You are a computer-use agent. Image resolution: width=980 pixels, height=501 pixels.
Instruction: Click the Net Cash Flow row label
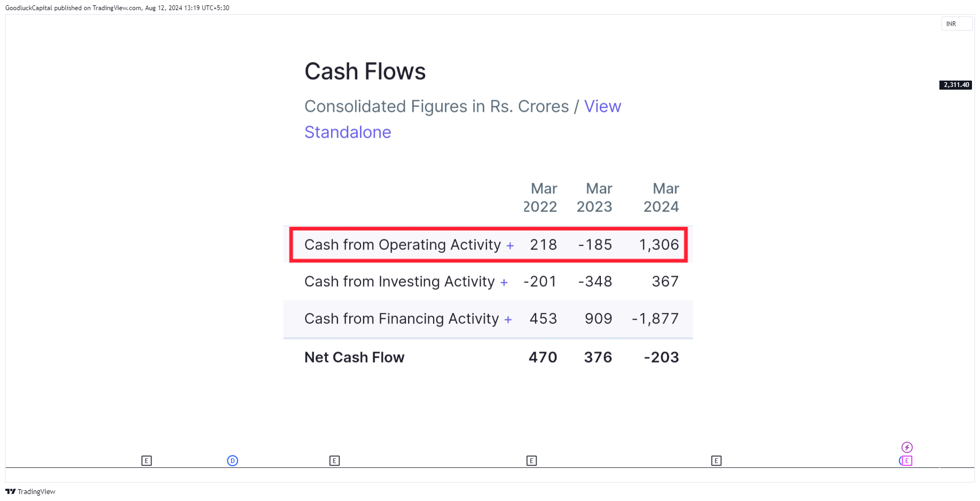354,357
